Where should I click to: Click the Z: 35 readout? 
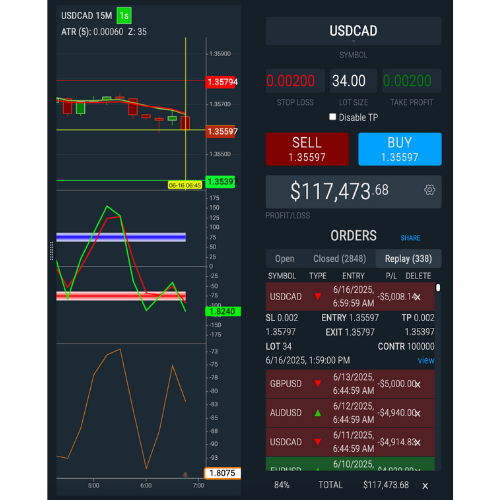click(137, 32)
